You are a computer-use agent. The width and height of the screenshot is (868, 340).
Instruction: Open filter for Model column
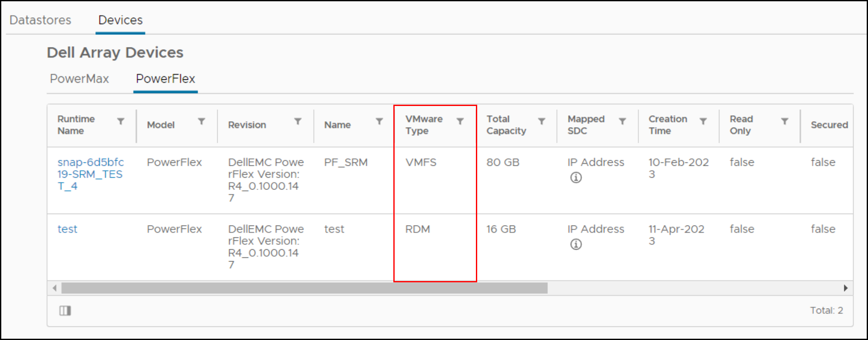[x=202, y=121]
